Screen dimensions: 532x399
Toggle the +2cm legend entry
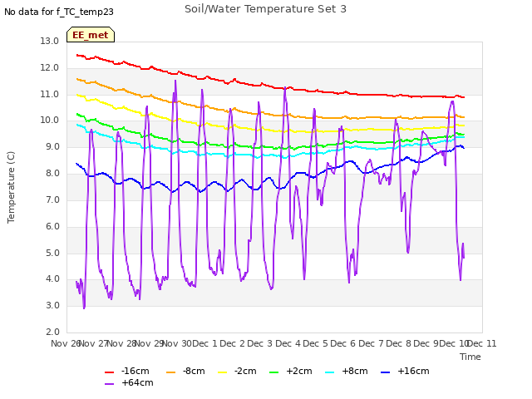click(291, 372)
